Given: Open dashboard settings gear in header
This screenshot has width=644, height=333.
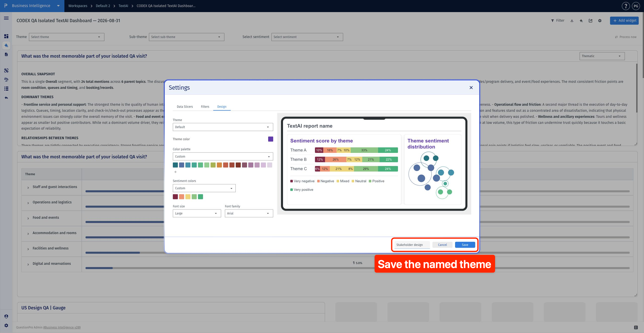Looking at the screenshot, I should (x=600, y=21).
